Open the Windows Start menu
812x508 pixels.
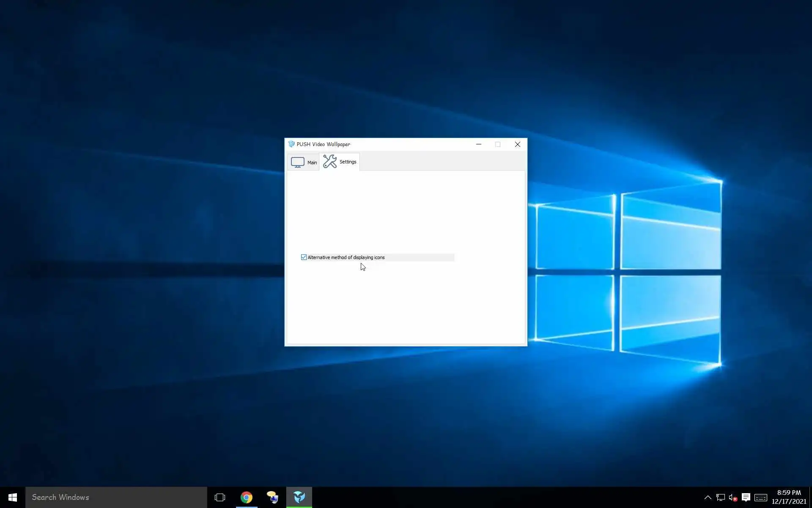pyautogui.click(x=12, y=497)
